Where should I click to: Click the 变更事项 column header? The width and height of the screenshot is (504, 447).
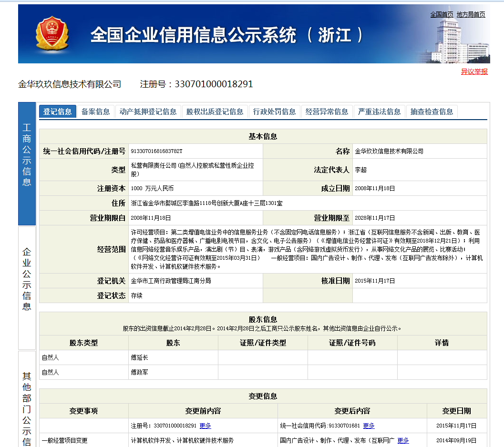point(83,411)
